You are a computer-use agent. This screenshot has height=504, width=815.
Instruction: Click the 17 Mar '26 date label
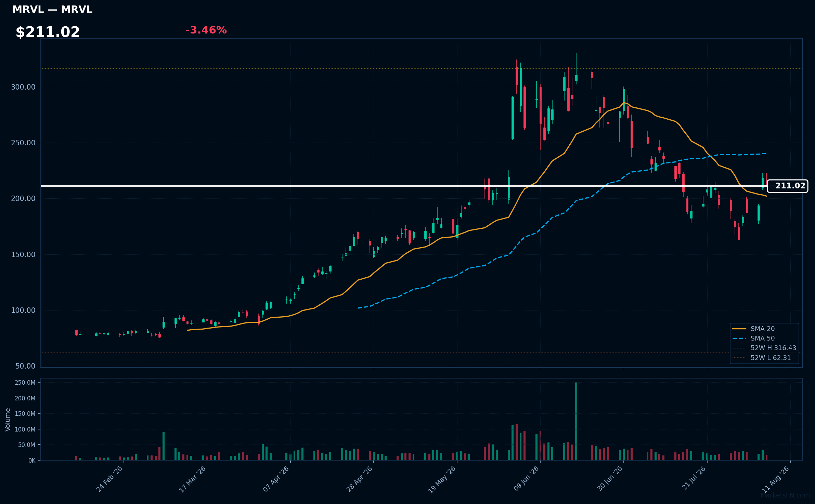[192, 479]
